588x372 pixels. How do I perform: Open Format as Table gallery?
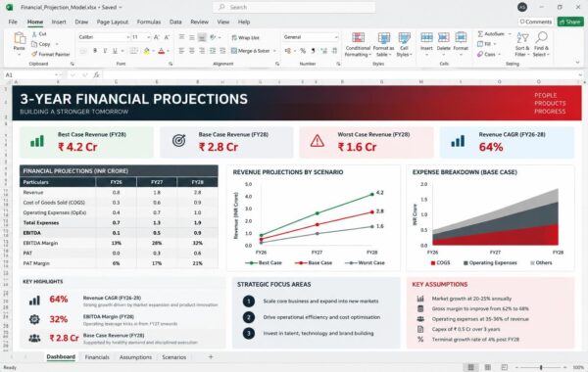pos(383,44)
